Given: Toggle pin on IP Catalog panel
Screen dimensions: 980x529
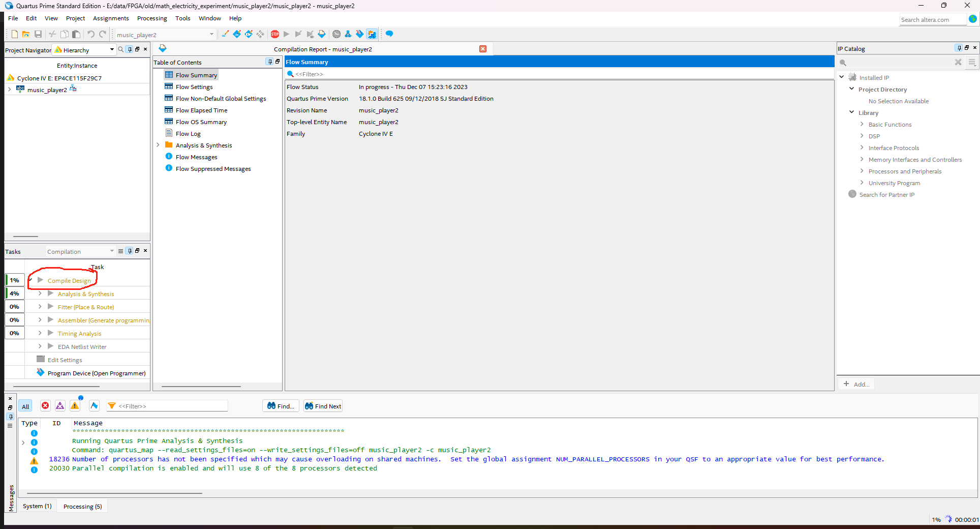Looking at the screenshot, I should pyautogui.click(x=959, y=48).
